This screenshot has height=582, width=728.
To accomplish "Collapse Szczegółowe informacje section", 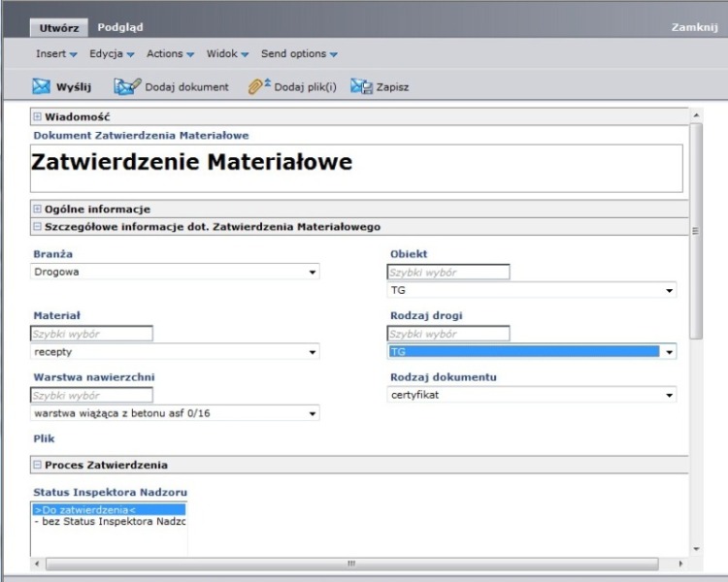I will click(38, 227).
